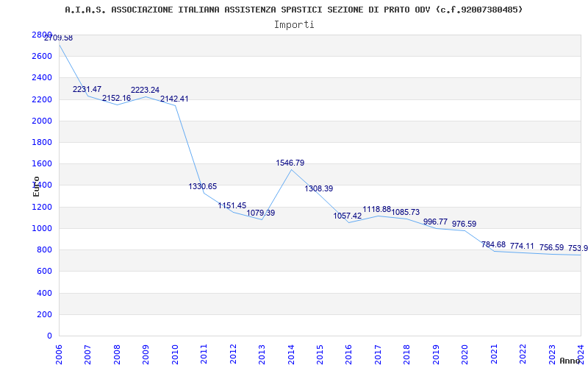Viewport: 588px width, 368px height.
Task: Click the 2000 value on the y-axis
Action: pyautogui.click(x=42, y=121)
